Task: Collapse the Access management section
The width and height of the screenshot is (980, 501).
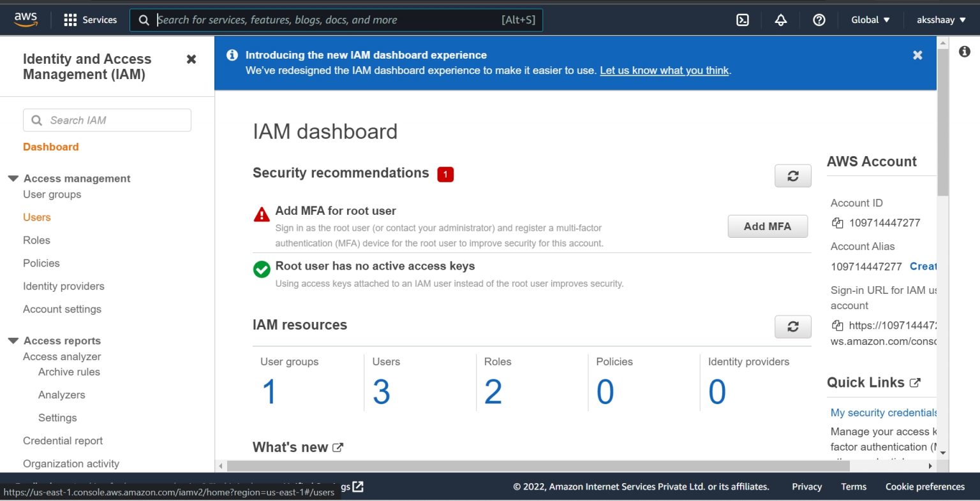Action: 13,178
